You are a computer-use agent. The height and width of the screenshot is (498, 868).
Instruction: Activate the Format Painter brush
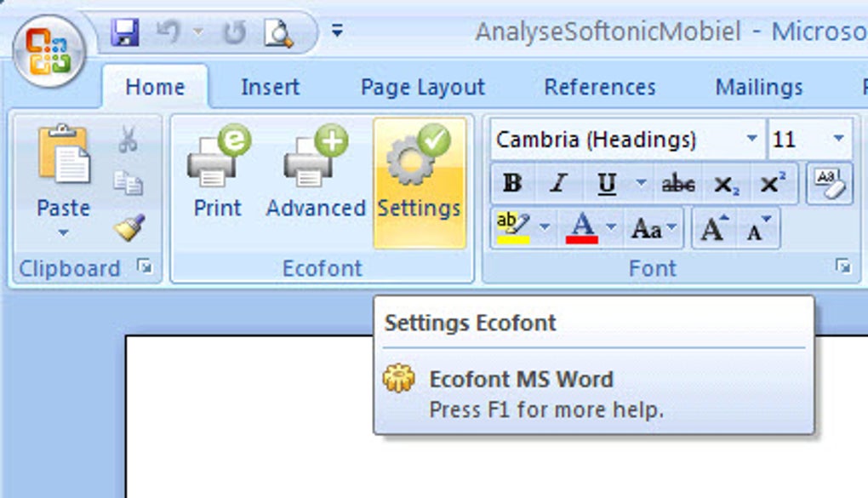click(129, 227)
